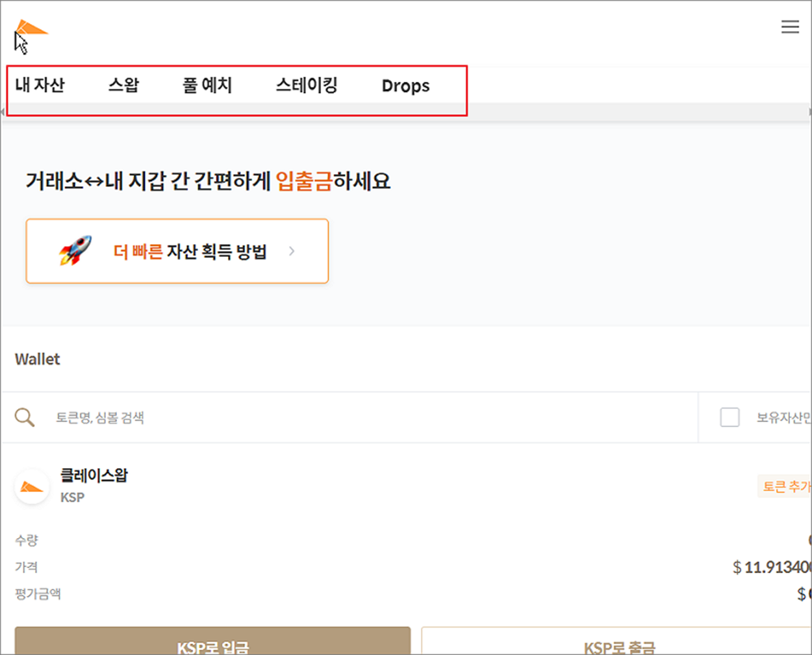Click the KSP symbol text
The width and height of the screenshot is (812, 655).
point(72,497)
